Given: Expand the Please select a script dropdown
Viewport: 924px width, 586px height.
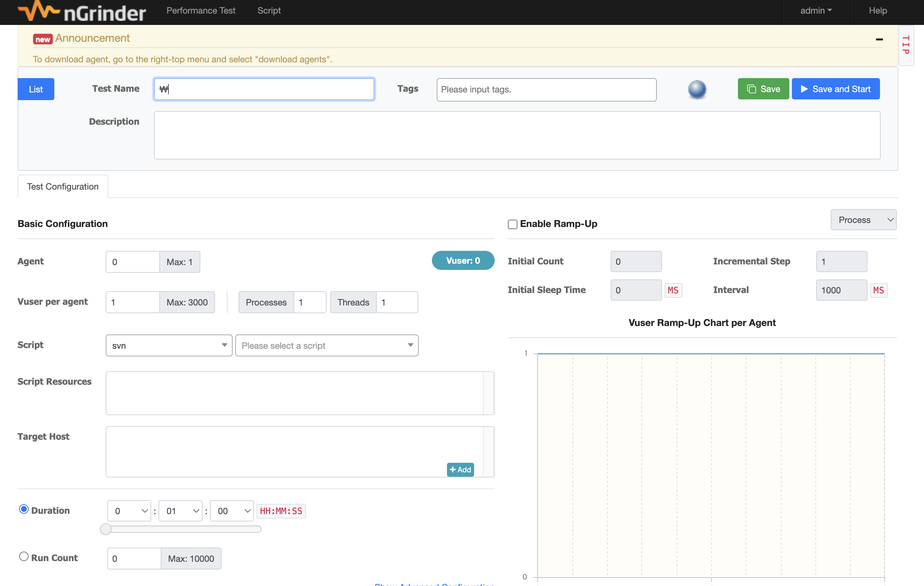Looking at the screenshot, I should 327,345.
